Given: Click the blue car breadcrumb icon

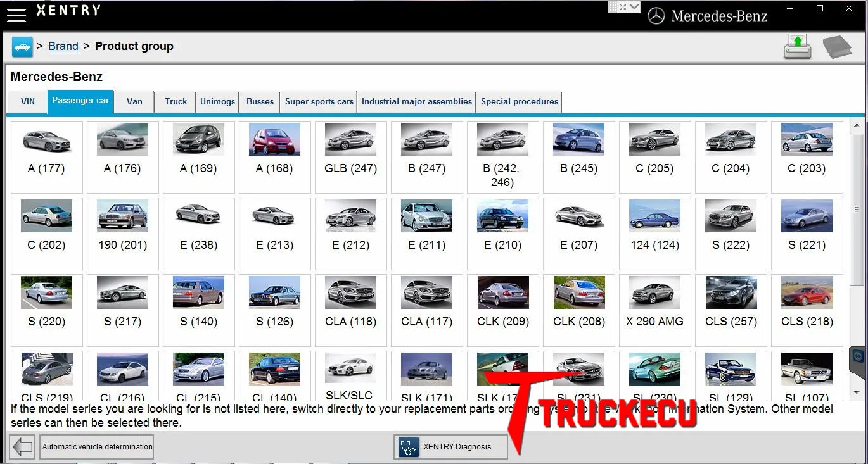Looking at the screenshot, I should click(22, 46).
